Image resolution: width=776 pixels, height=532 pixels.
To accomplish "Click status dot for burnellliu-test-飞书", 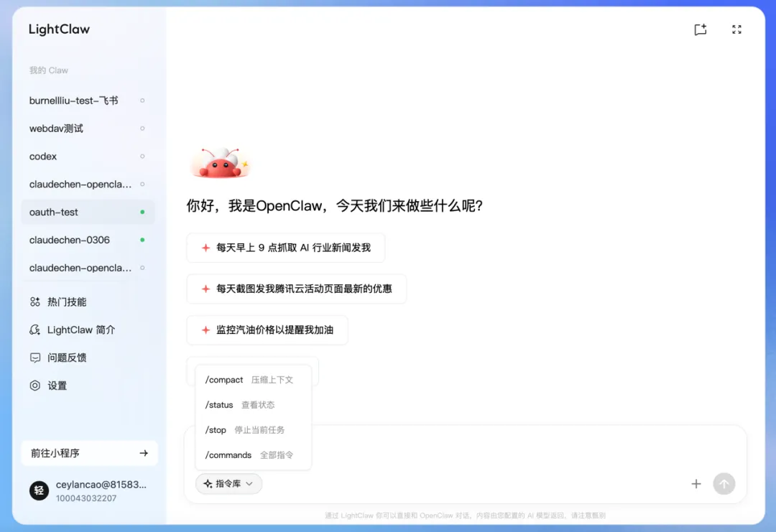I will pos(142,101).
